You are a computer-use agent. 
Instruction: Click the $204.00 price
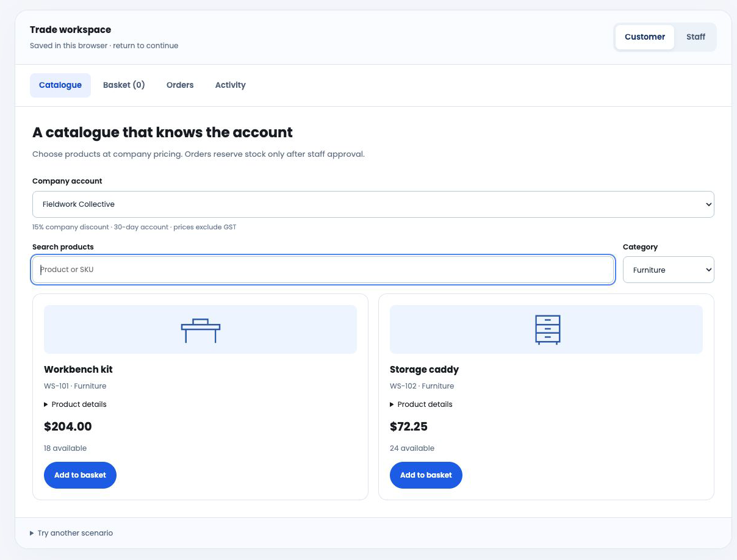(x=68, y=426)
